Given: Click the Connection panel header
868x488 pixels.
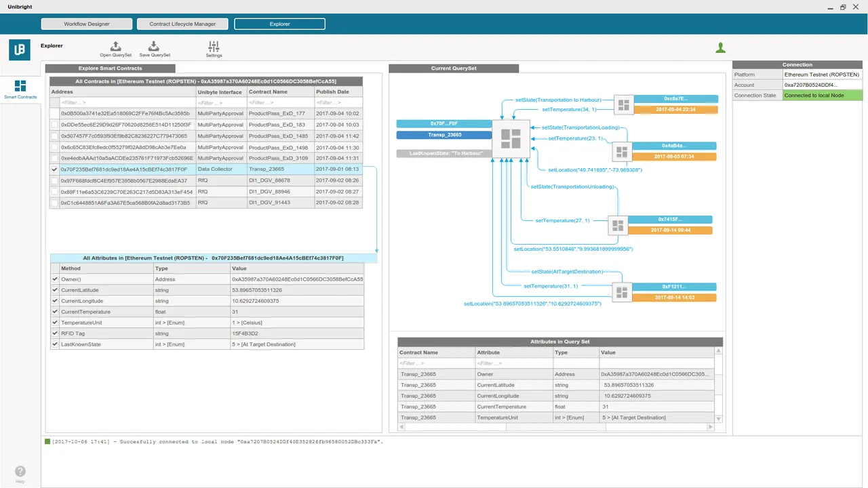Looking at the screenshot, I should [x=797, y=65].
